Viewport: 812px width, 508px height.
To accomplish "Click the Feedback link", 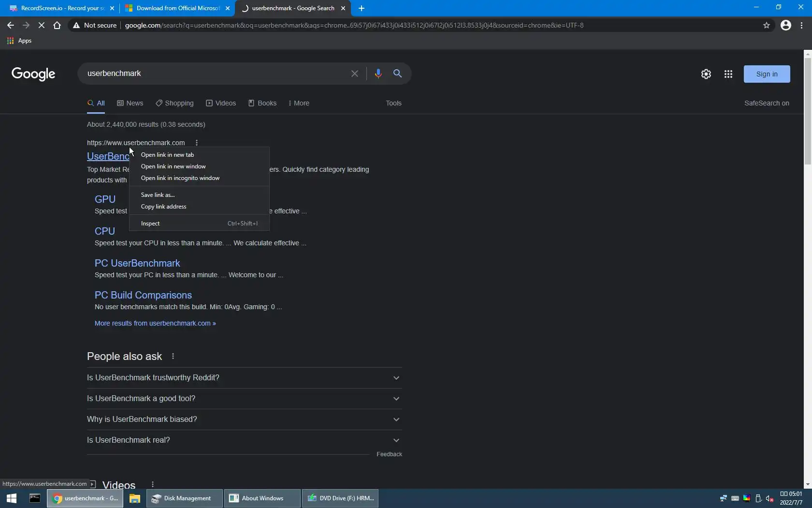I will pyautogui.click(x=389, y=454).
